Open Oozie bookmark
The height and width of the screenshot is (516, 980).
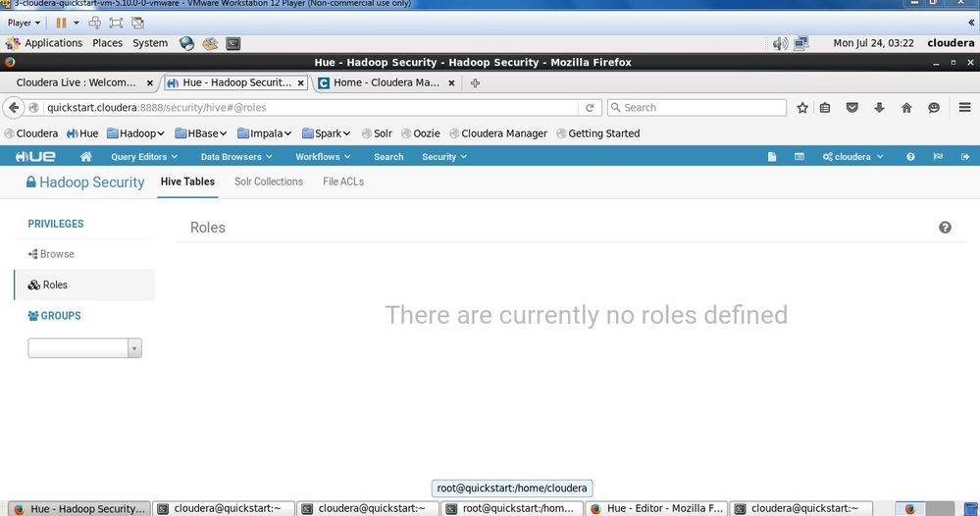click(x=421, y=133)
